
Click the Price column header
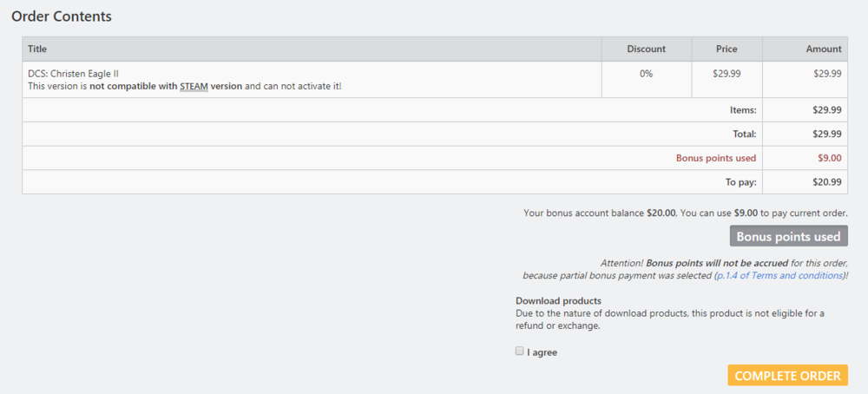tap(727, 49)
